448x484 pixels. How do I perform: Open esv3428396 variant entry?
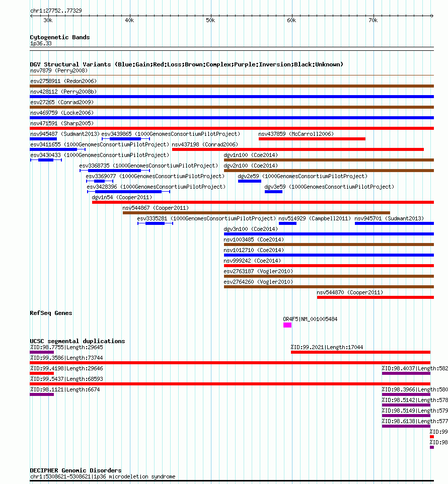pyautogui.click(x=156, y=187)
